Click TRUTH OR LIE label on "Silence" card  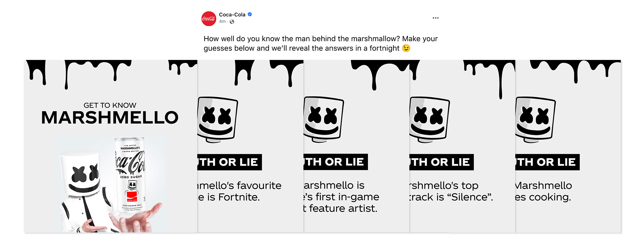click(x=441, y=162)
